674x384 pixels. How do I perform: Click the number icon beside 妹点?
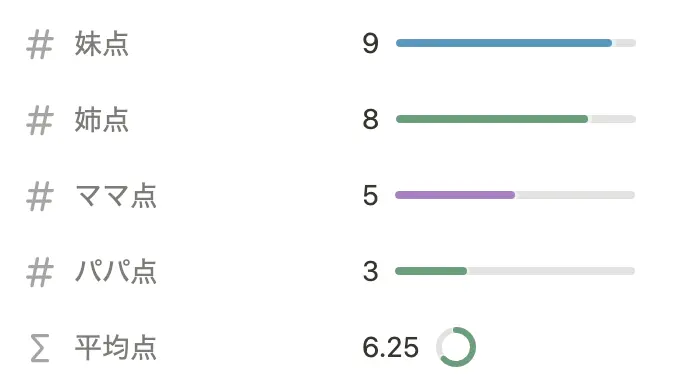pyautogui.click(x=40, y=44)
